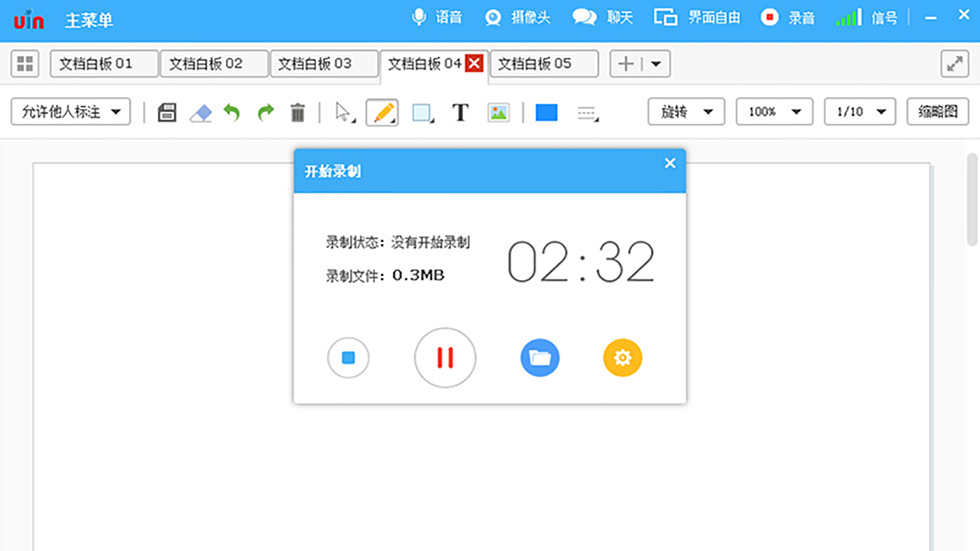Open the dropdown arrow beside the plus button

click(656, 64)
